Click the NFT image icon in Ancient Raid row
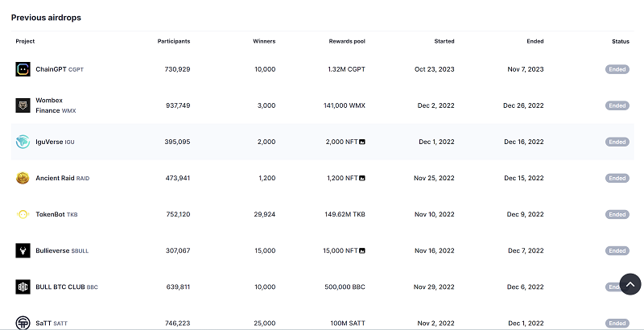644x330 pixels. (x=362, y=178)
